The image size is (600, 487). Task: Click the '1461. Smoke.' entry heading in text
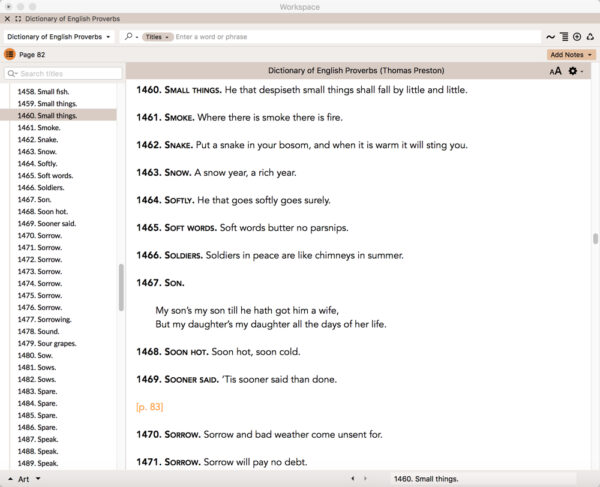click(x=165, y=117)
